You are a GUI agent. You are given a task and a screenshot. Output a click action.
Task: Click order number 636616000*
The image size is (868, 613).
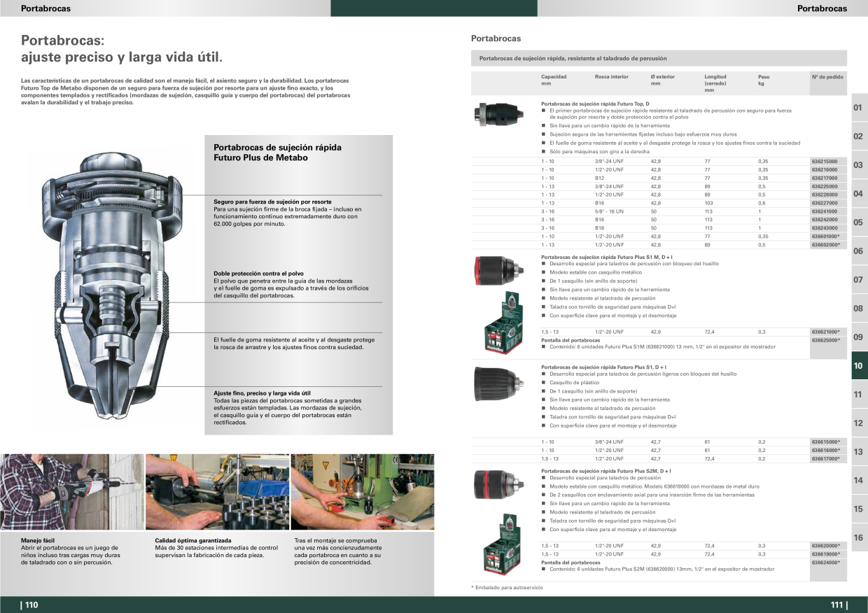(825, 450)
